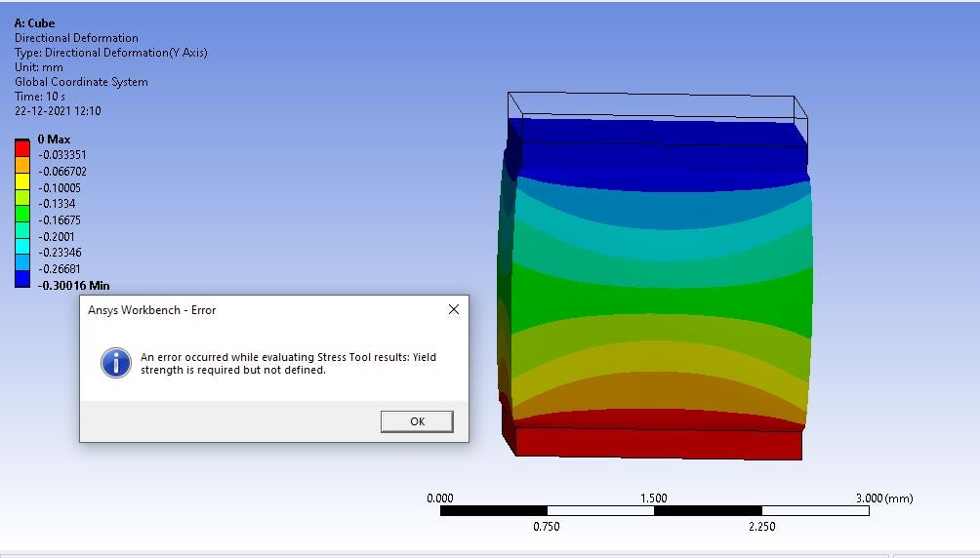Click the '-0.2001' legend value
Screen dimensions: 980x558
click(57, 237)
